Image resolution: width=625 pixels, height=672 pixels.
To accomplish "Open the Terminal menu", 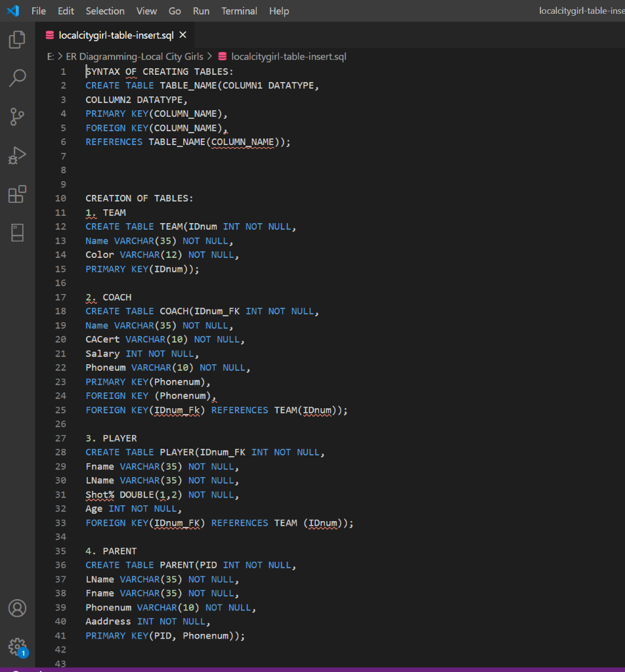I will [239, 10].
